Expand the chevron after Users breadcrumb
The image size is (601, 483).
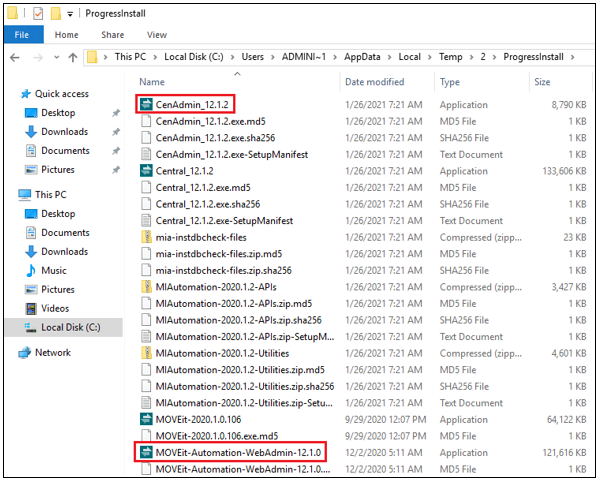(x=273, y=57)
